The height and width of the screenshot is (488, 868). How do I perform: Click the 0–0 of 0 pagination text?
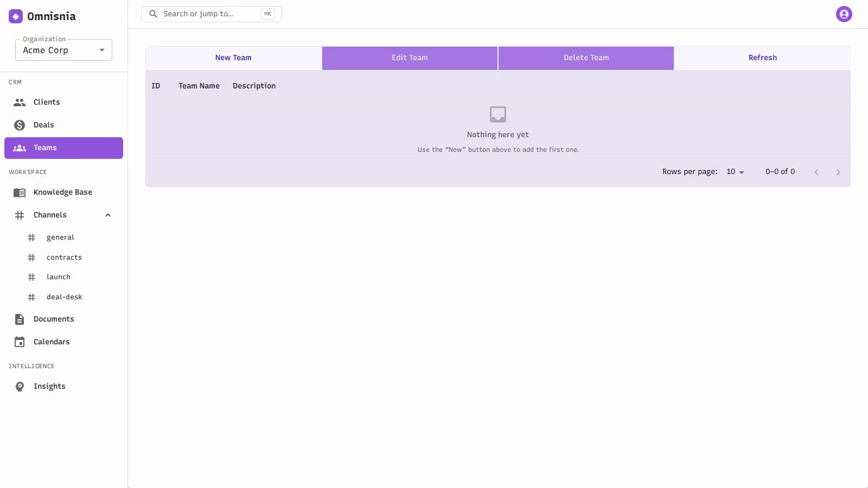tap(780, 172)
